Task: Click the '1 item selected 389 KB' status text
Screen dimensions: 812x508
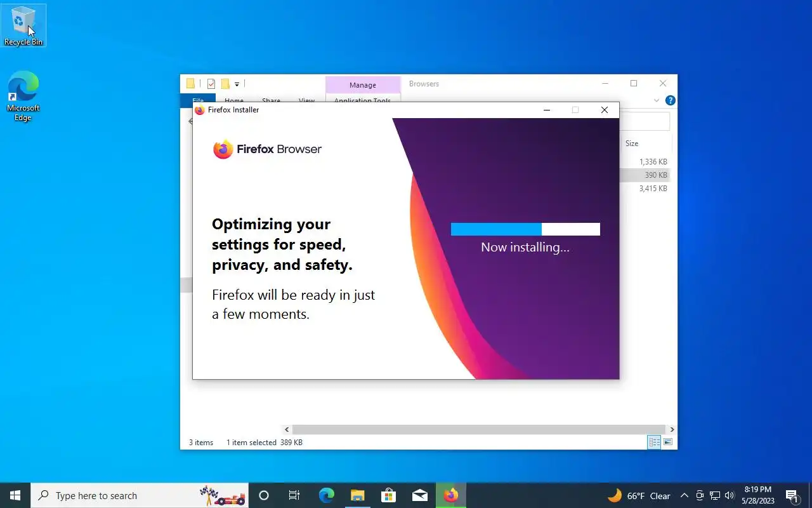Action: (265, 443)
